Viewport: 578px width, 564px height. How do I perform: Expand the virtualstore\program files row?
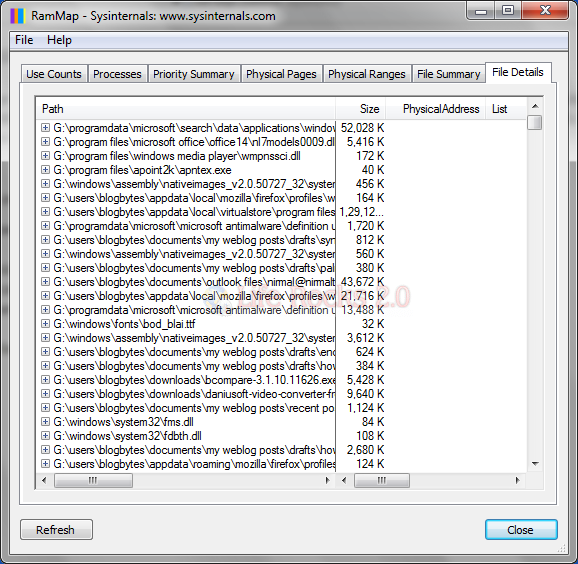tap(45, 212)
